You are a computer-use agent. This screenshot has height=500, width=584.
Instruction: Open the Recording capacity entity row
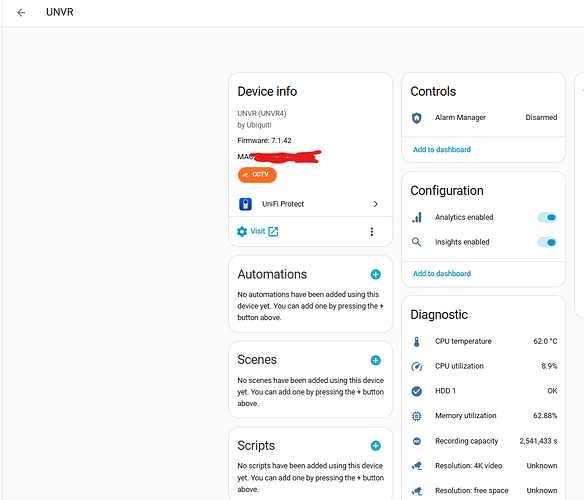coord(484,441)
